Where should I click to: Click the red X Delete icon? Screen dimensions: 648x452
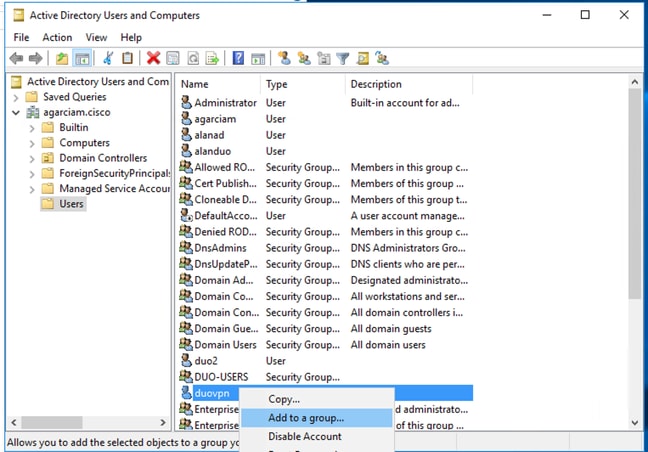pos(153,58)
